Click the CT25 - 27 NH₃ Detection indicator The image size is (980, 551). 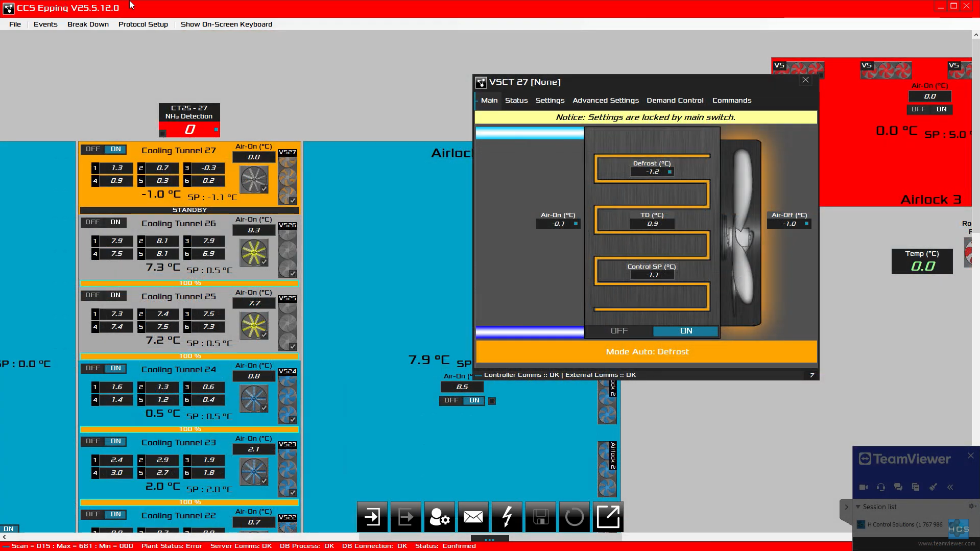(189, 120)
